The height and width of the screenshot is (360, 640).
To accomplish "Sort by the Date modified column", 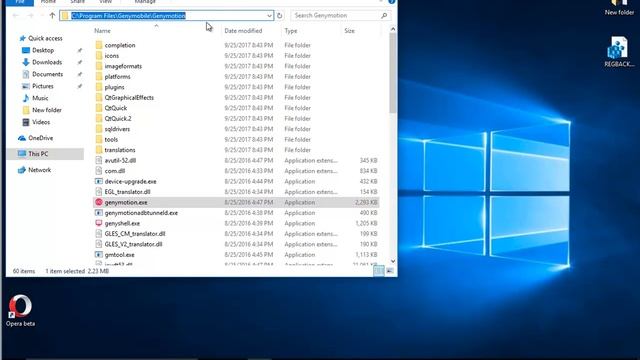I will (243, 31).
